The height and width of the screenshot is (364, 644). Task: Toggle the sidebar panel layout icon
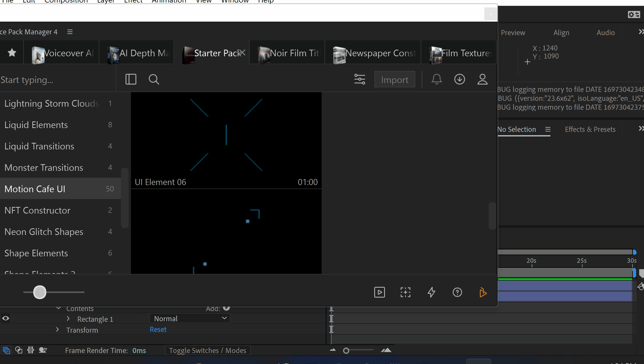tap(131, 79)
